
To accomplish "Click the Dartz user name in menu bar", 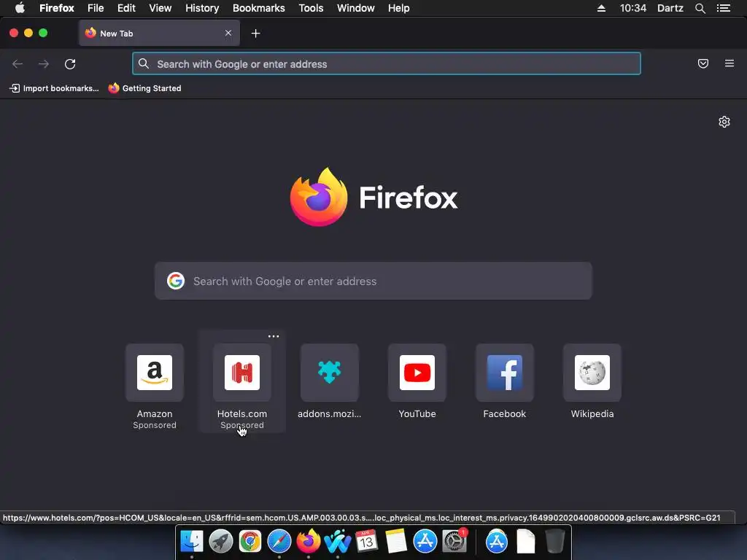I will pos(670,8).
